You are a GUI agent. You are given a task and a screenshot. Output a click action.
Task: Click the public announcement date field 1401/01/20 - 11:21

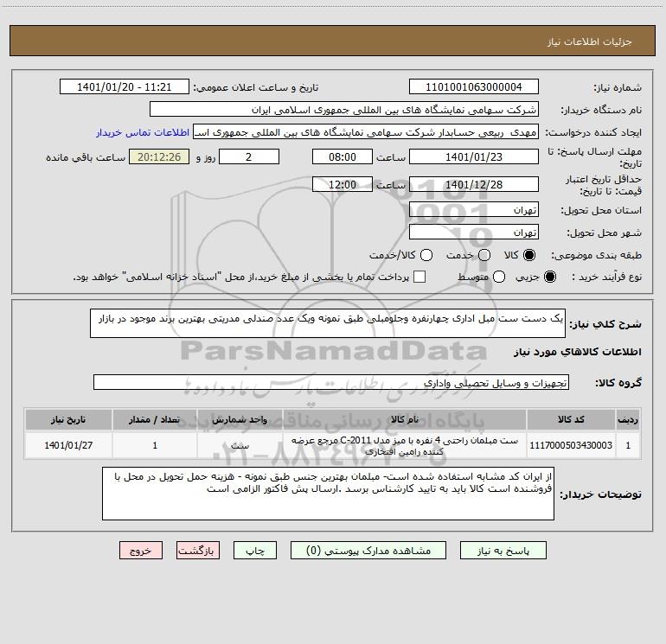125,87
